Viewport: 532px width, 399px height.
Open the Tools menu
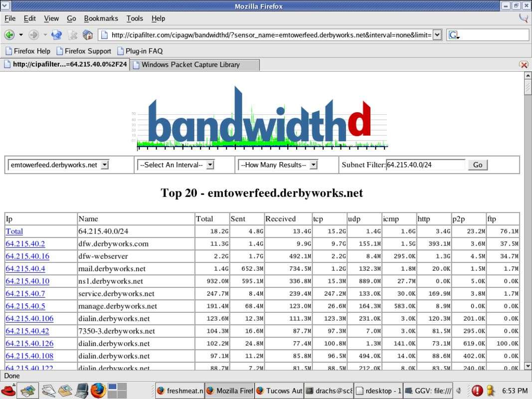coord(135,18)
